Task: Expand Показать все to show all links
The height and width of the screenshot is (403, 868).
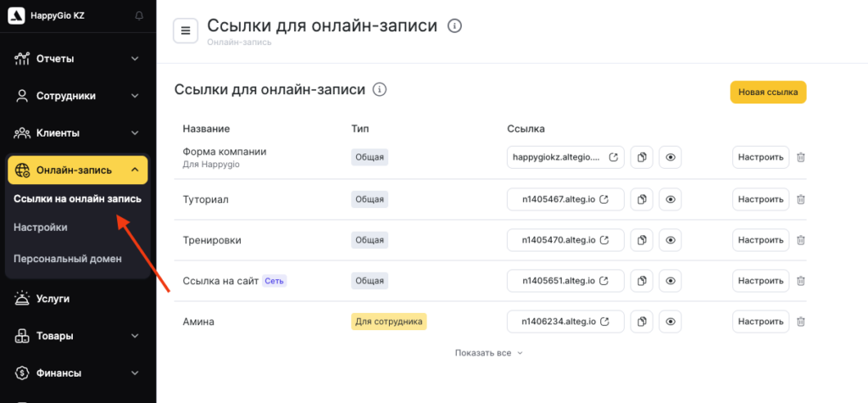Action: 488,352
